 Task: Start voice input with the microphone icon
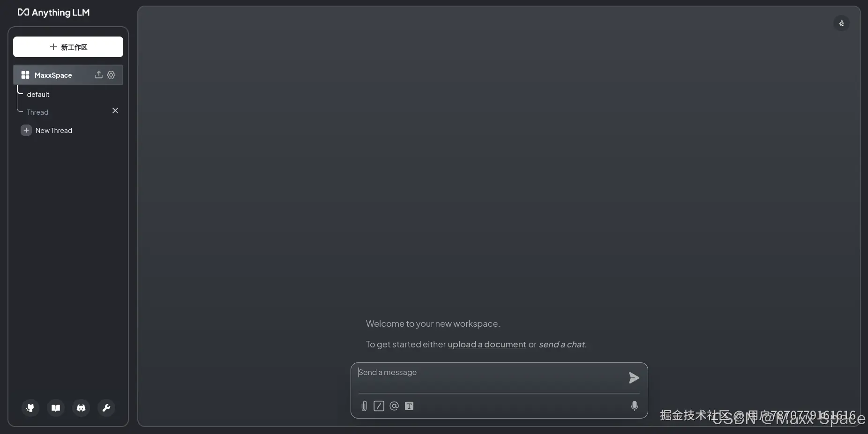point(635,406)
